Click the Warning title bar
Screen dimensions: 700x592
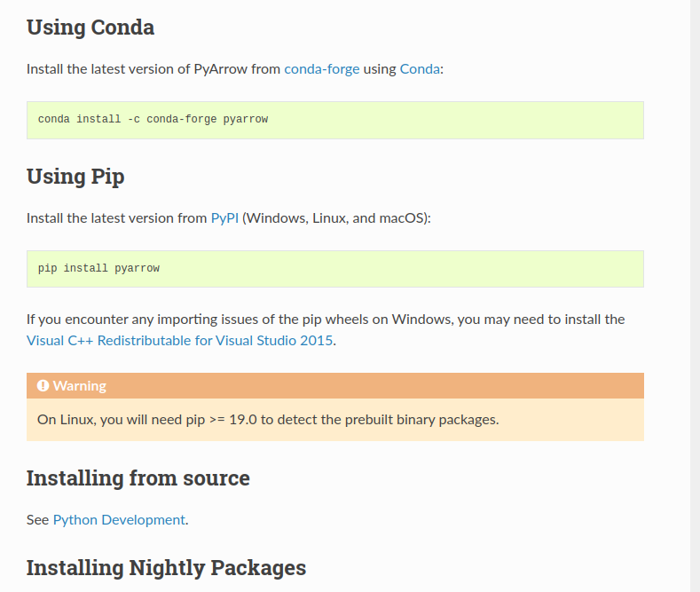point(335,386)
